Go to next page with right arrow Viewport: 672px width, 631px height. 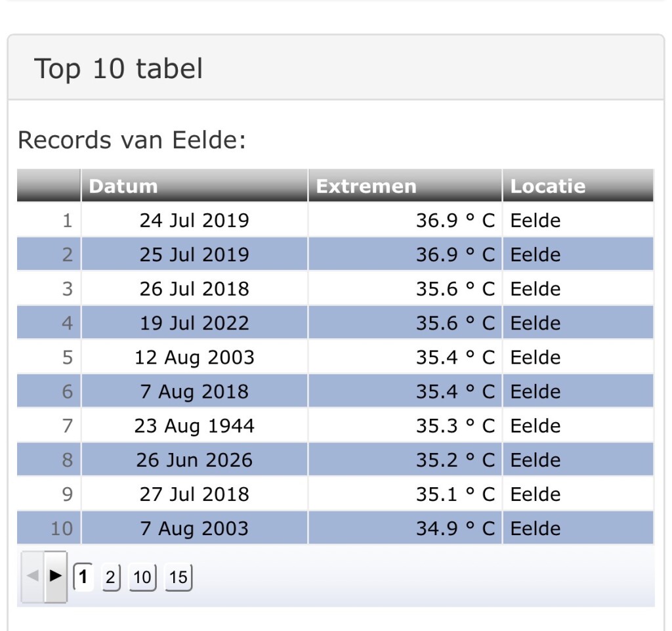pyautogui.click(x=56, y=577)
